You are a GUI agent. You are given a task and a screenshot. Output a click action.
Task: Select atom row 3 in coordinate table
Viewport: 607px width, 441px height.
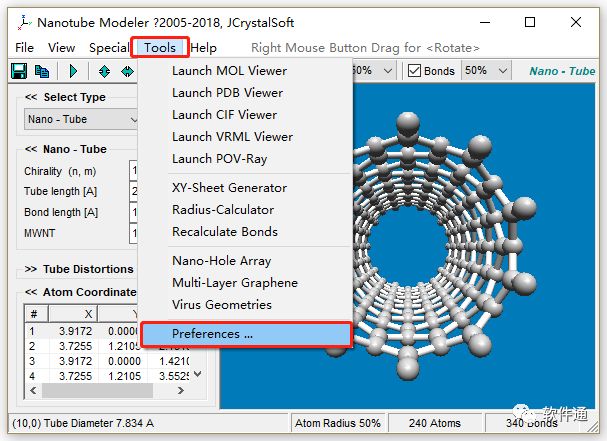pyautogui.click(x=107, y=361)
